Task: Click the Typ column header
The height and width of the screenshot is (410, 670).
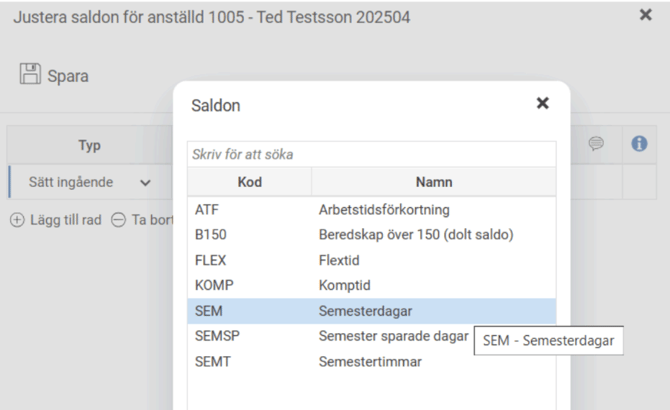Action: (x=90, y=145)
